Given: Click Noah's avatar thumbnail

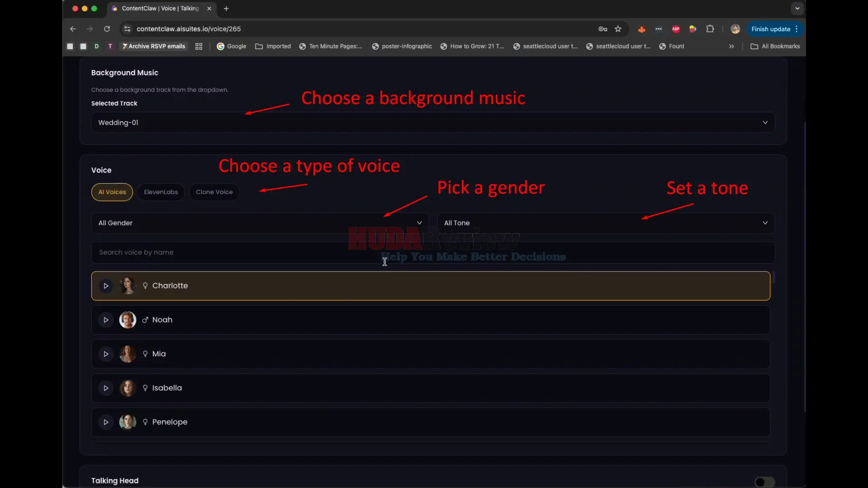Looking at the screenshot, I should point(128,320).
